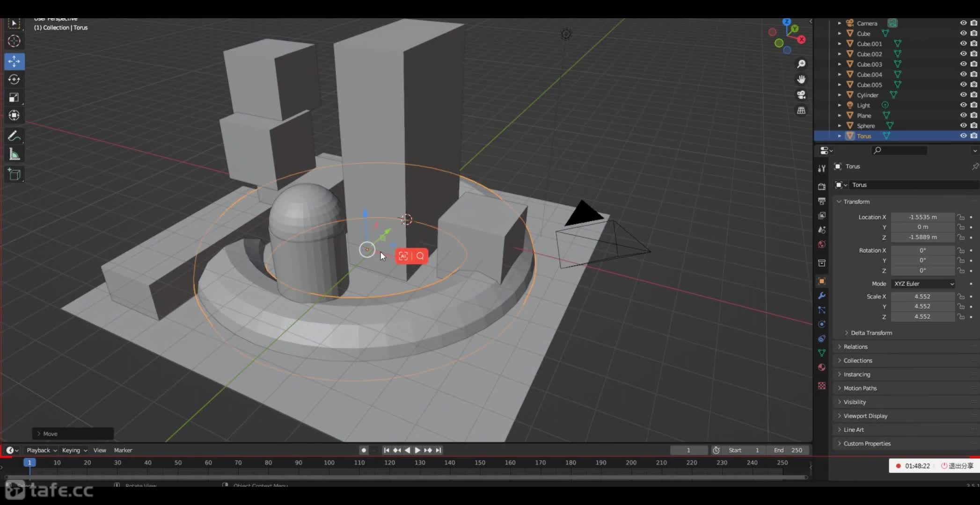Select the Cursor tool in the toolbar
The height and width of the screenshot is (505, 980).
tap(14, 41)
